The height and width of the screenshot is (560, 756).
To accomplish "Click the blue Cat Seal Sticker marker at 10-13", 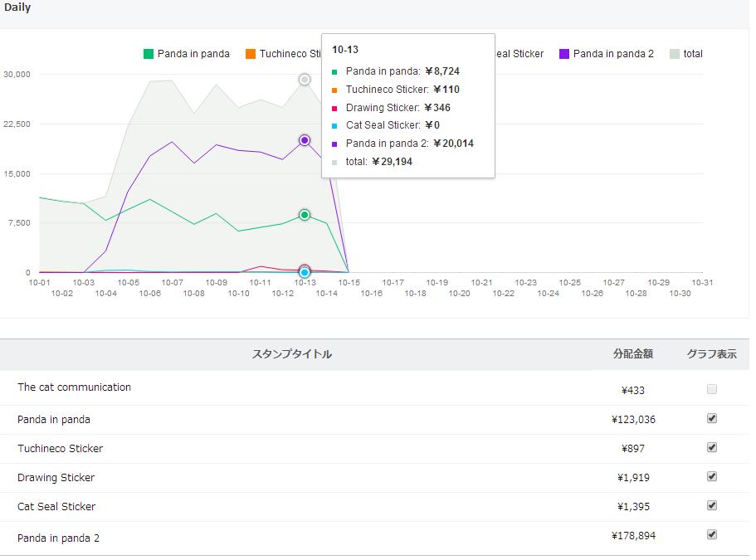I will click(305, 272).
